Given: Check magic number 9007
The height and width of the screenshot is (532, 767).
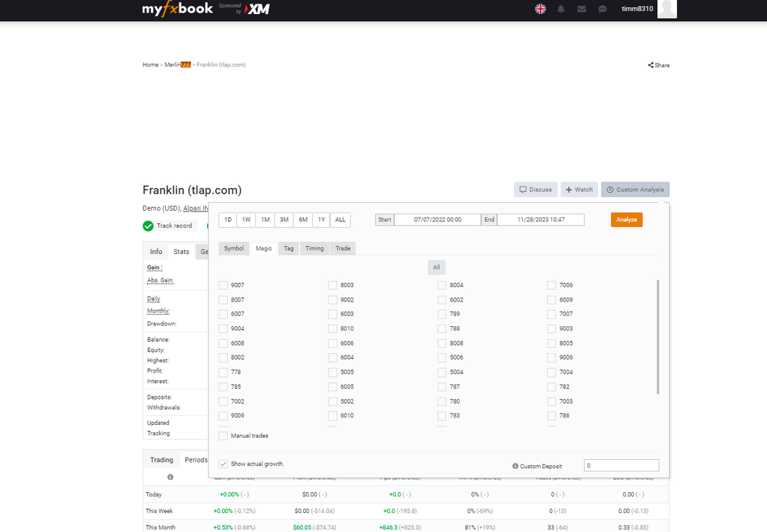Looking at the screenshot, I should 223,285.
